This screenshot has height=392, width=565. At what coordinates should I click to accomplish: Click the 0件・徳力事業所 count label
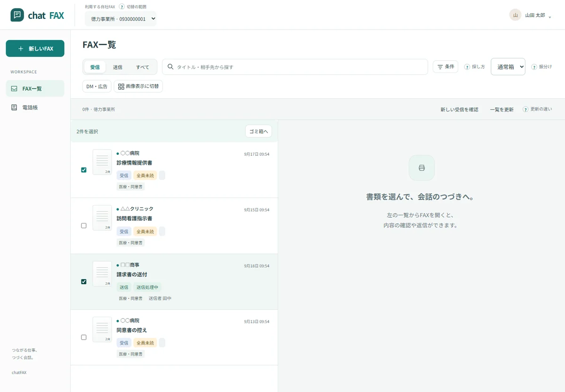tap(98, 109)
